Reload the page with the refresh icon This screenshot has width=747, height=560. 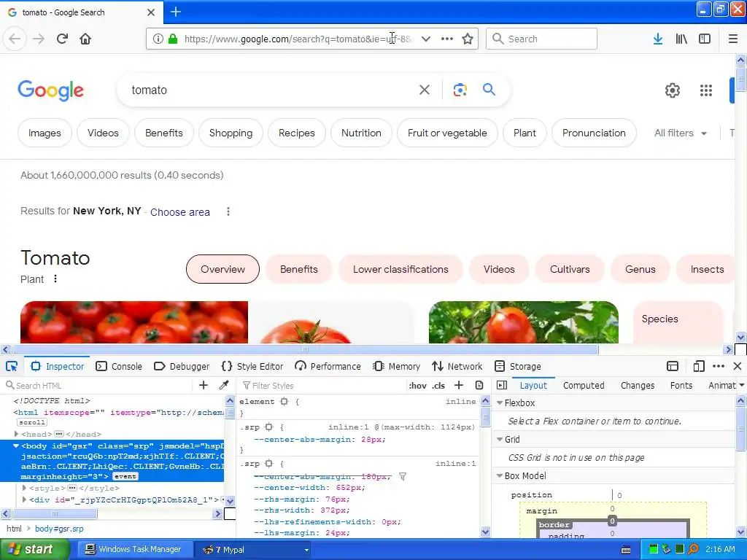63,39
